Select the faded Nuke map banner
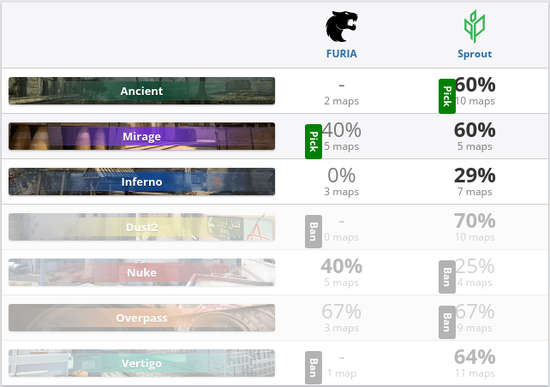Screen dimensions: 550x387 [x=142, y=272]
